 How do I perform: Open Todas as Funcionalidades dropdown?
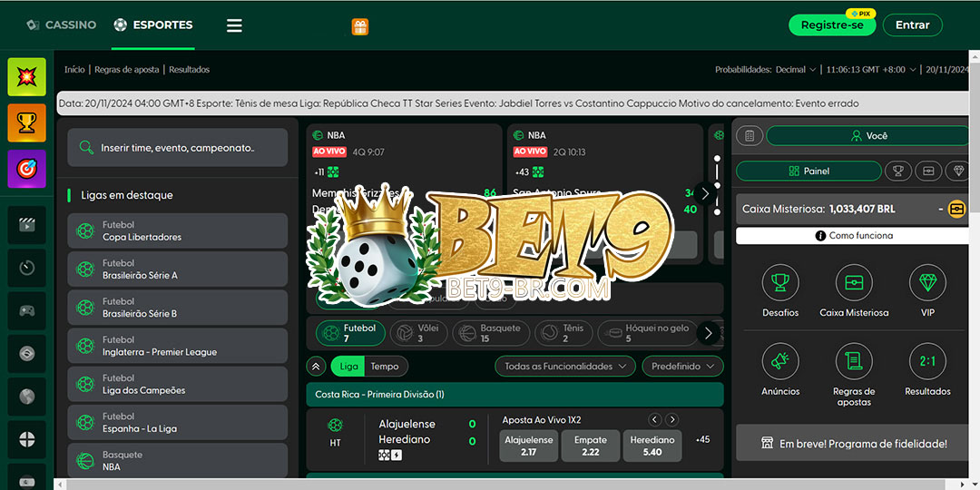tap(565, 367)
